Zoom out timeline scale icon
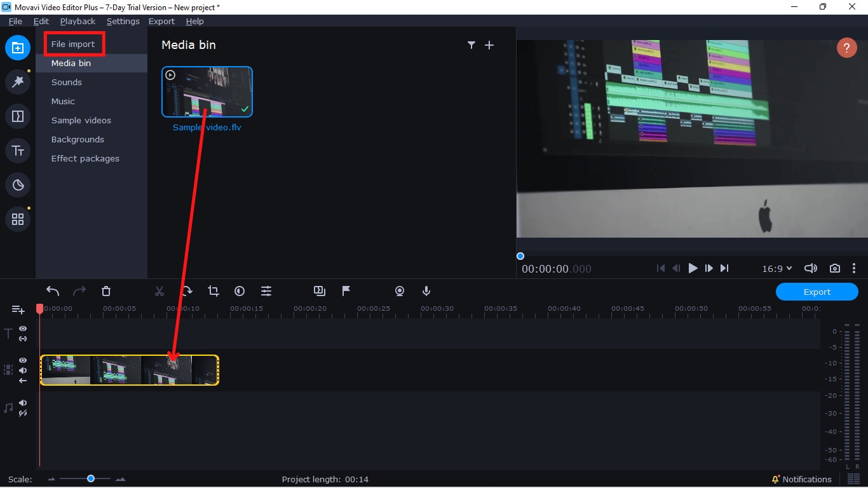The height and width of the screenshot is (488, 868). tap(52, 479)
